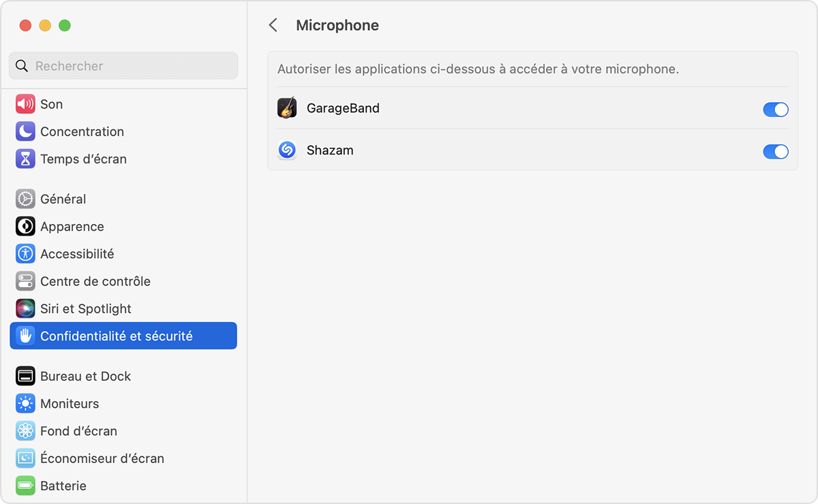The image size is (818, 504).
Task: Select the Centre de contrôle icon
Action: (25, 281)
